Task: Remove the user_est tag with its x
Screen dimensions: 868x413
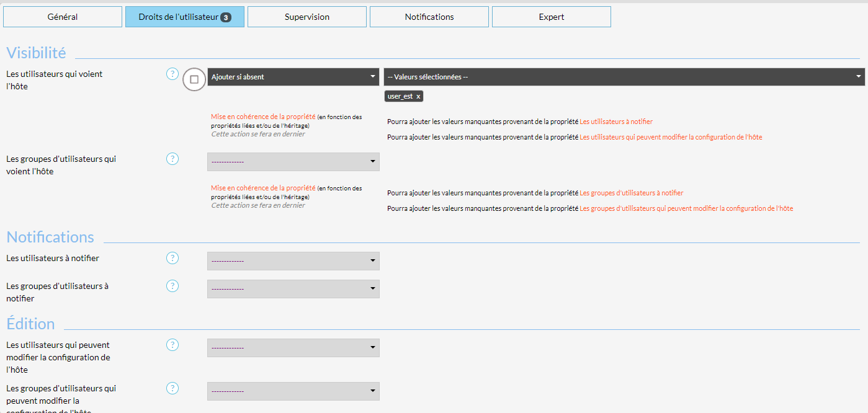Action: 418,97
